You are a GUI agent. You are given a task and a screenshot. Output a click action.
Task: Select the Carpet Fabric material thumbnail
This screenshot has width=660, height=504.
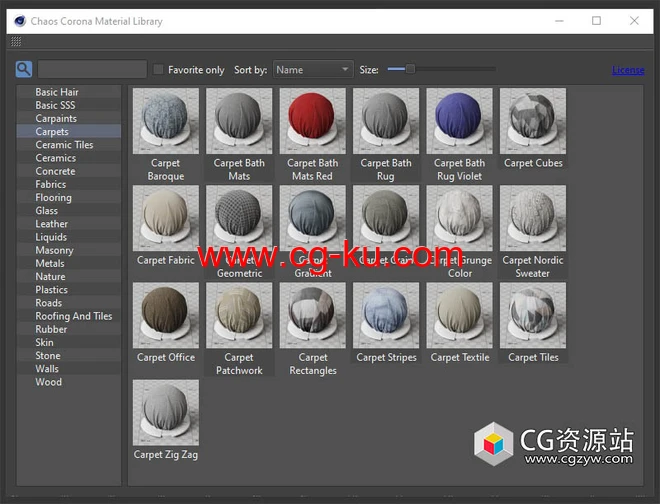click(166, 218)
